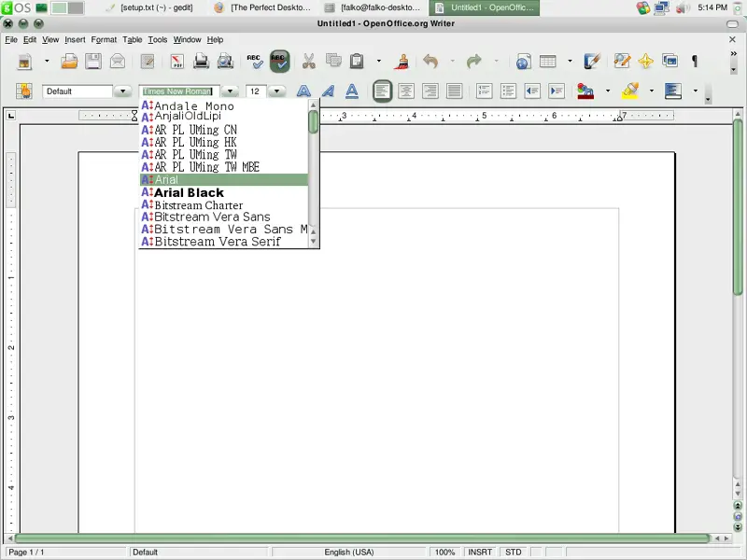Pick Bitstream Charter in the font list

point(198,205)
